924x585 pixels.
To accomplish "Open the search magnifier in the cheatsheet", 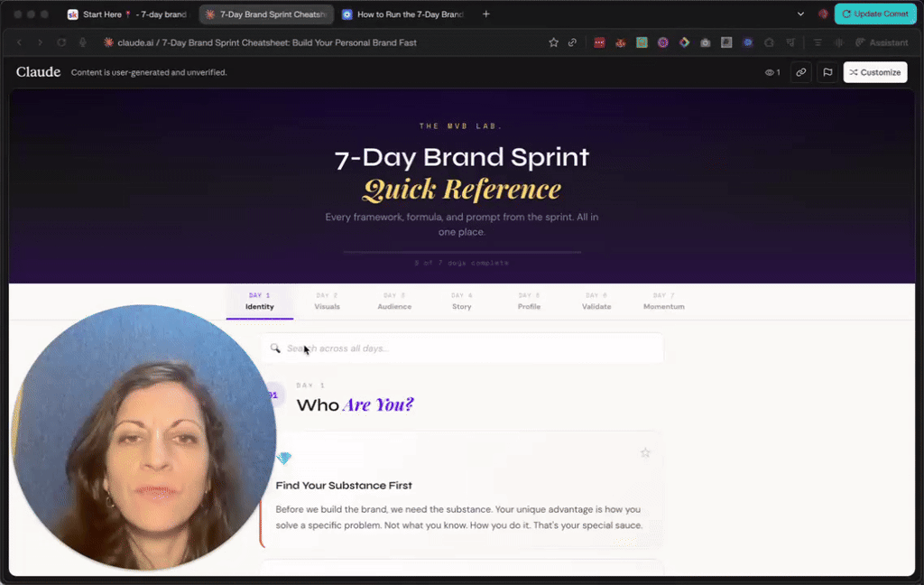I will coord(275,348).
